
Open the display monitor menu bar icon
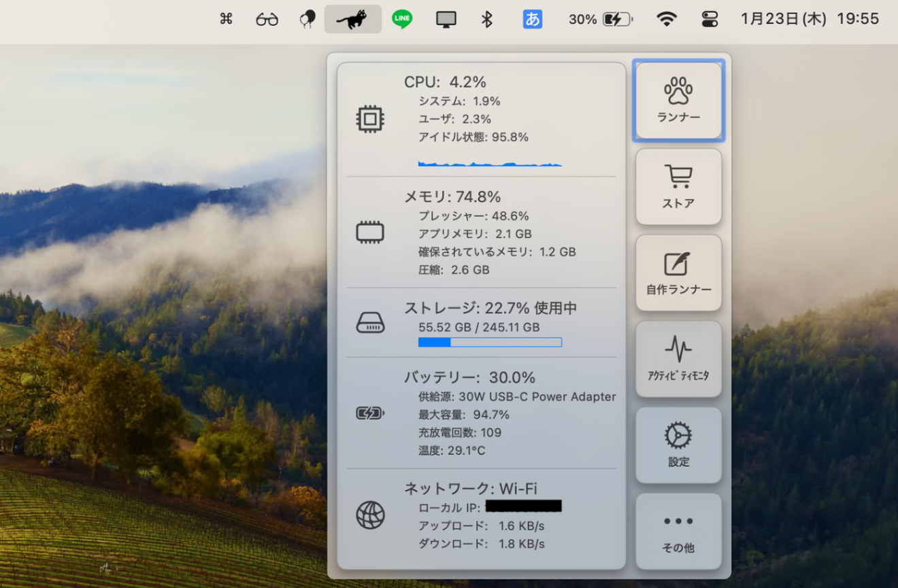[446, 19]
